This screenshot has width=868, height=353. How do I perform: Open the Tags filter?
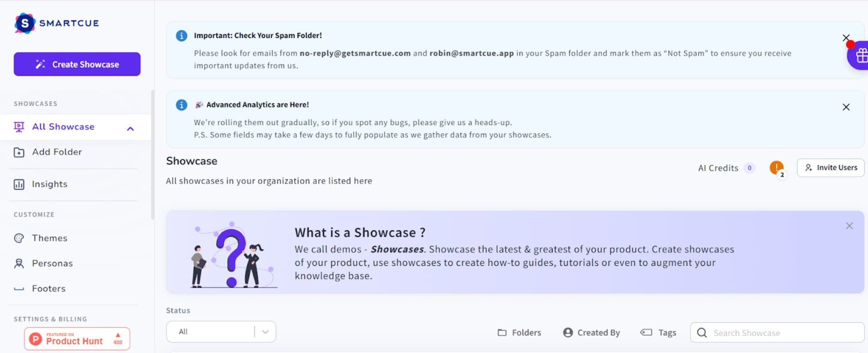[x=658, y=332]
